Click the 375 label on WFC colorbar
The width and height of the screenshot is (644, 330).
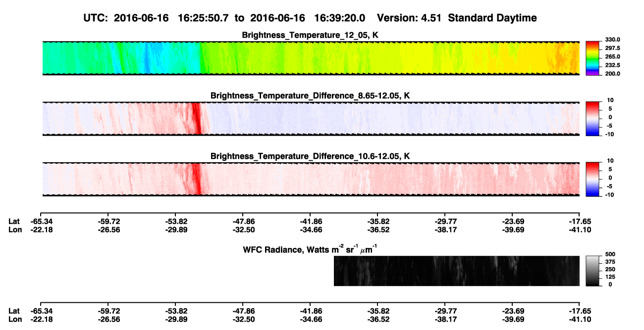point(610,262)
